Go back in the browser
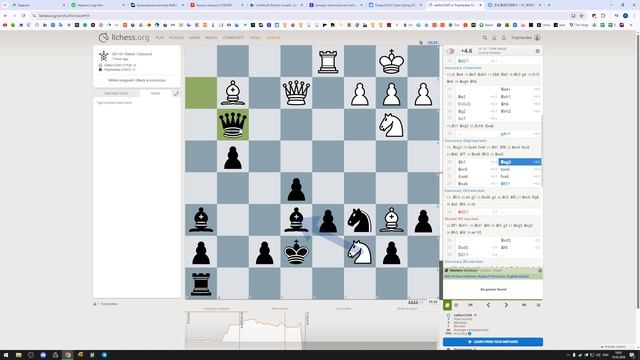Viewport: 640px width, 360px height. [5, 16]
